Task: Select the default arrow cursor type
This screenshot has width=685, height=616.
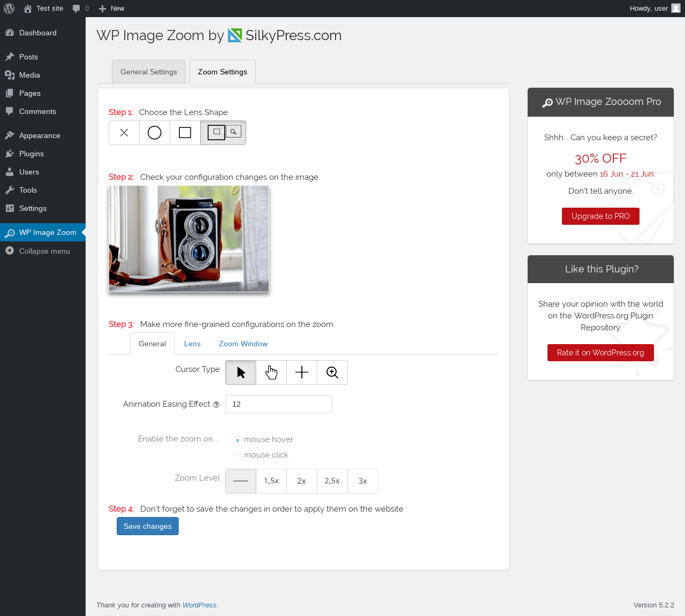Action: pos(241,372)
